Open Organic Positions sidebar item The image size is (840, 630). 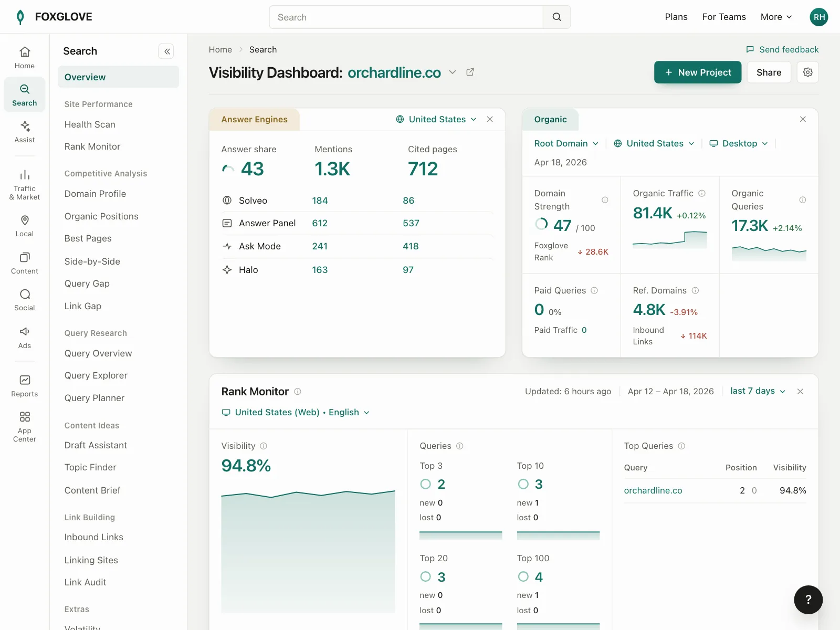point(101,216)
